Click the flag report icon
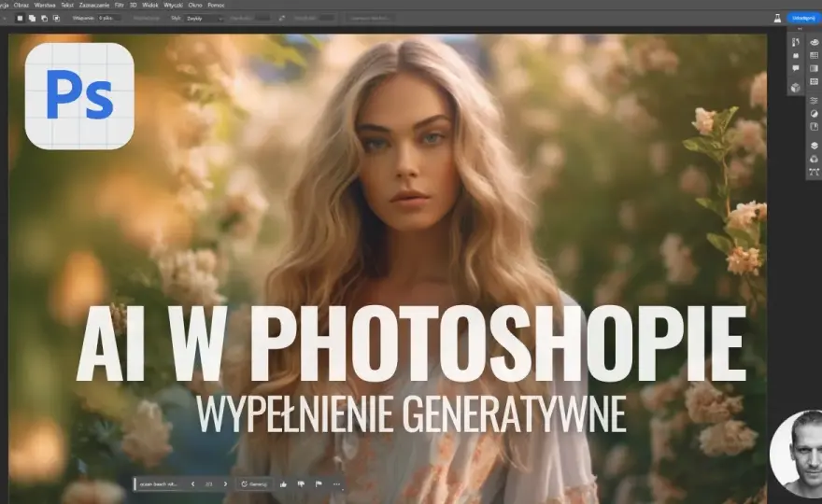The height and width of the screenshot is (504, 822). click(319, 484)
